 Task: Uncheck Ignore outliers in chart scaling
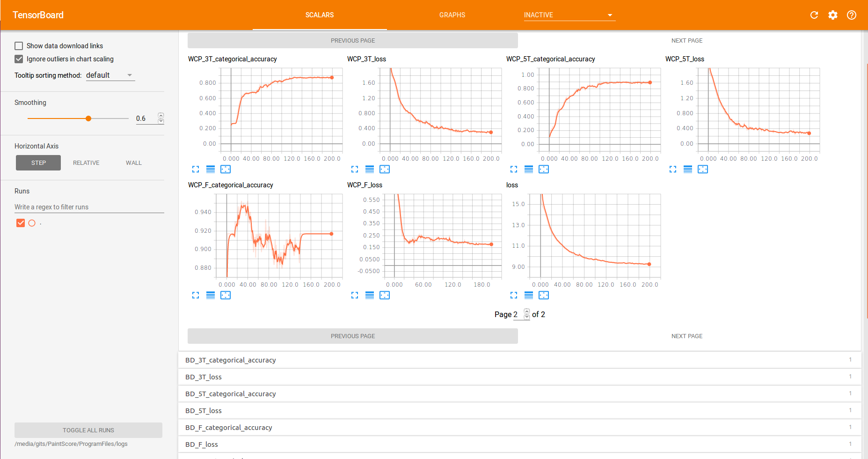[x=19, y=59]
